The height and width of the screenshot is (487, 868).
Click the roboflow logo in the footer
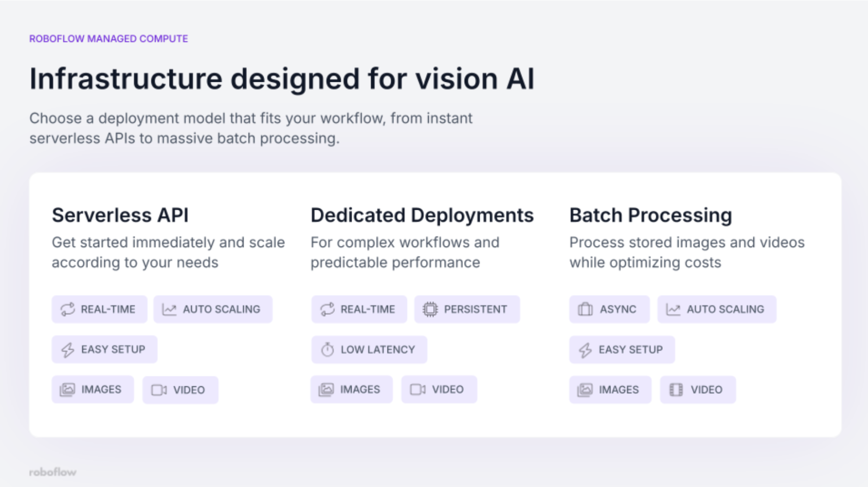53,472
